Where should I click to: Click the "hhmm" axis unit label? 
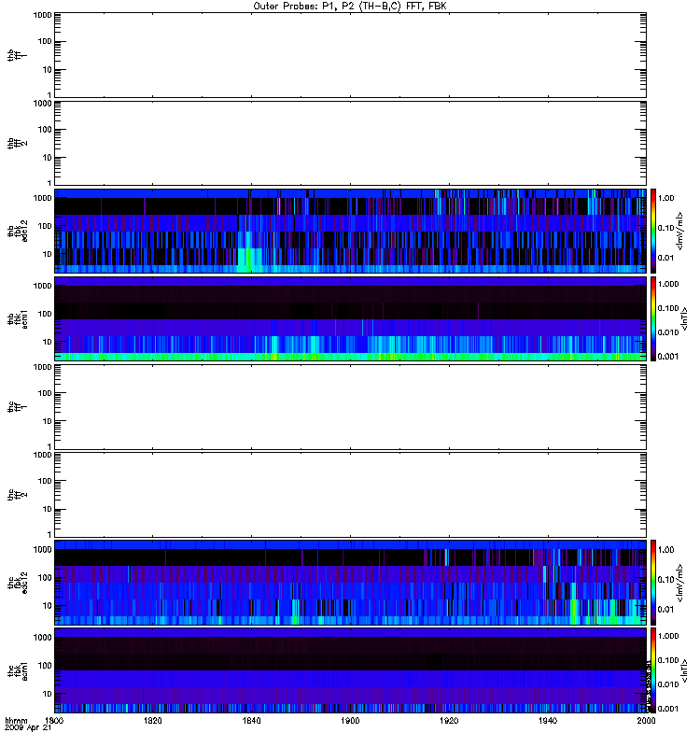16,720
